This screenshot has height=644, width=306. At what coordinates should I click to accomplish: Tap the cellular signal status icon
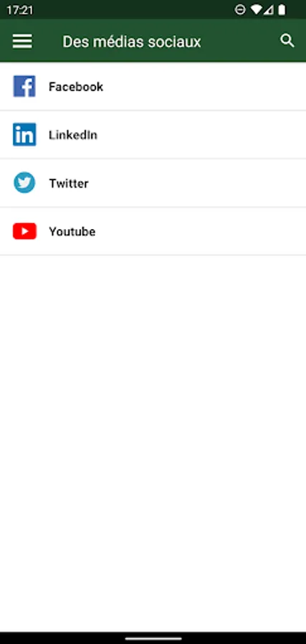[269, 10]
